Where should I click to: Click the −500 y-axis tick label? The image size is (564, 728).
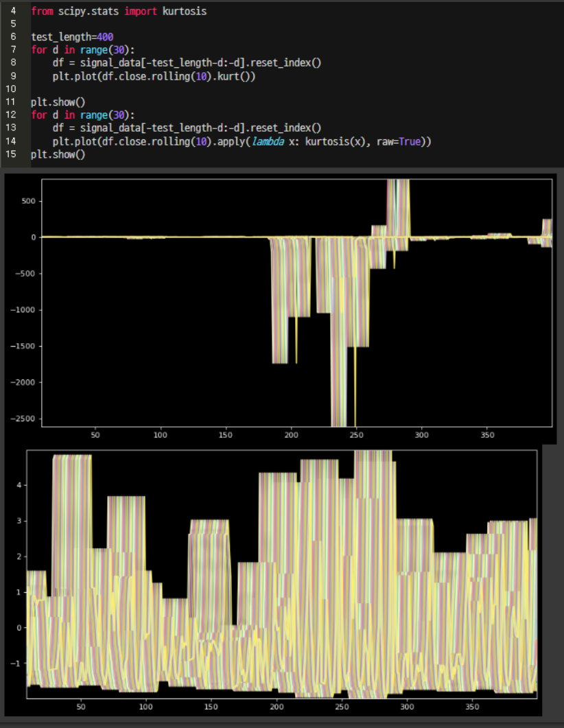(x=25, y=274)
